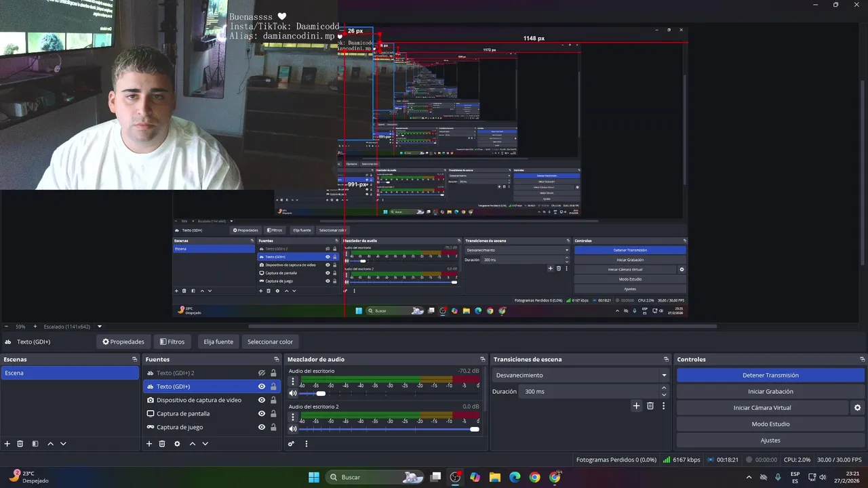The width and height of the screenshot is (868, 488).
Task: Hide Captura de pantalla source
Action: [x=262, y=413]
